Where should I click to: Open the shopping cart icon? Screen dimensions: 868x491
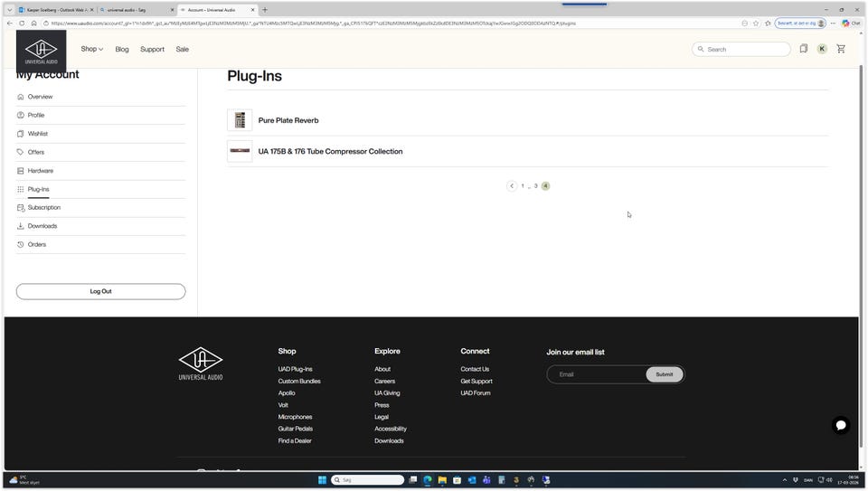click(841, 49)
